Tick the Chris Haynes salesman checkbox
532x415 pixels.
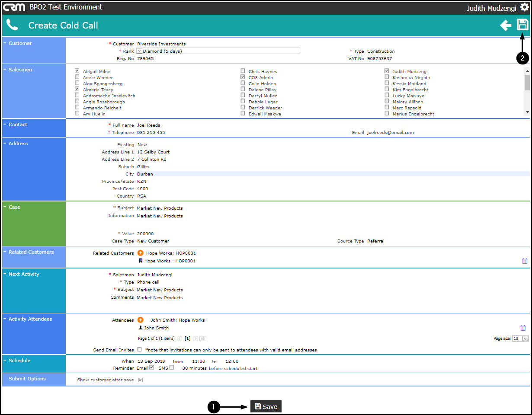tap(243, 71)
